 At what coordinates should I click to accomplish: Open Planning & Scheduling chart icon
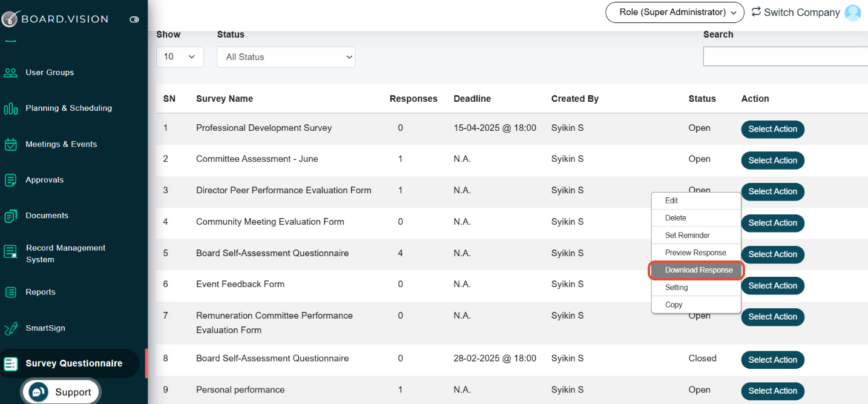(x=11, y=108)
